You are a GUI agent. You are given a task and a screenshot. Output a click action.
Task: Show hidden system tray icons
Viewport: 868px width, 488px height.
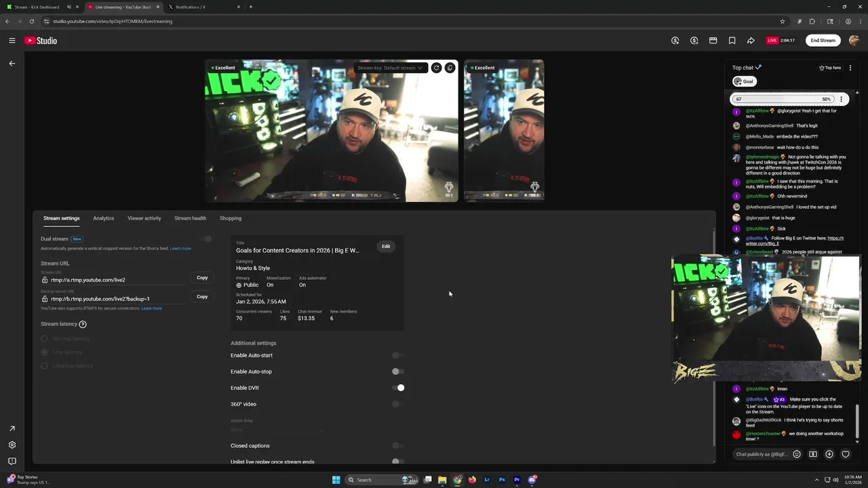tap(816, 480)
